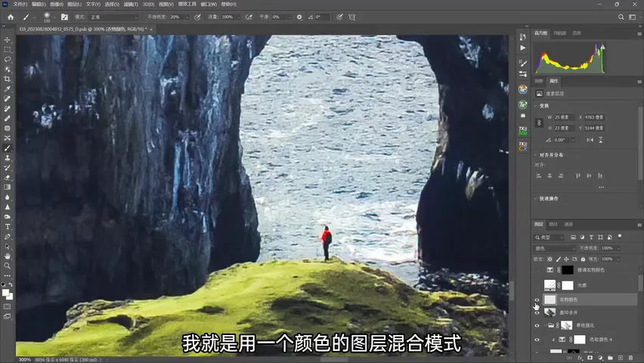644x363 pixels.
Task: Go to Home screen icon
Action: tap(11, 17)
